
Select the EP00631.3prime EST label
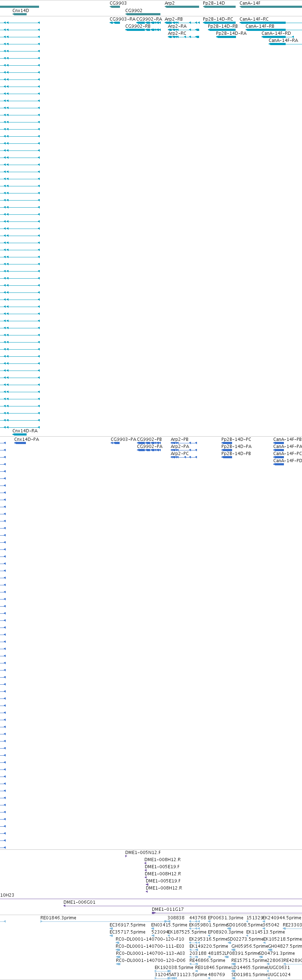[x=226, y=918]
